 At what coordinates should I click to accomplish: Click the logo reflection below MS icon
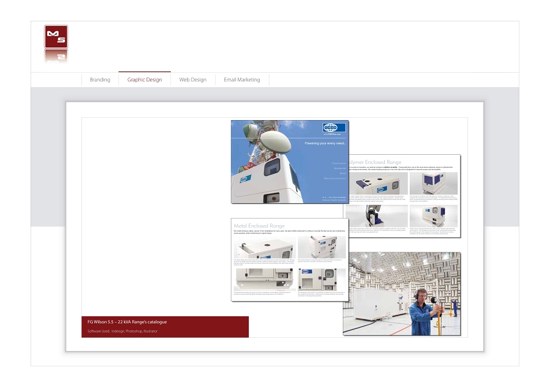coord(56,57)
